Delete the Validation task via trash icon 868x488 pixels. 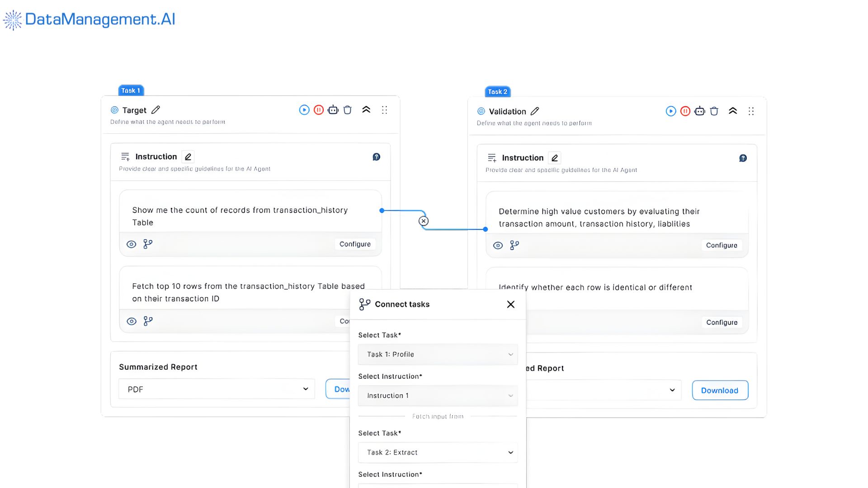[x=714, y=111]
